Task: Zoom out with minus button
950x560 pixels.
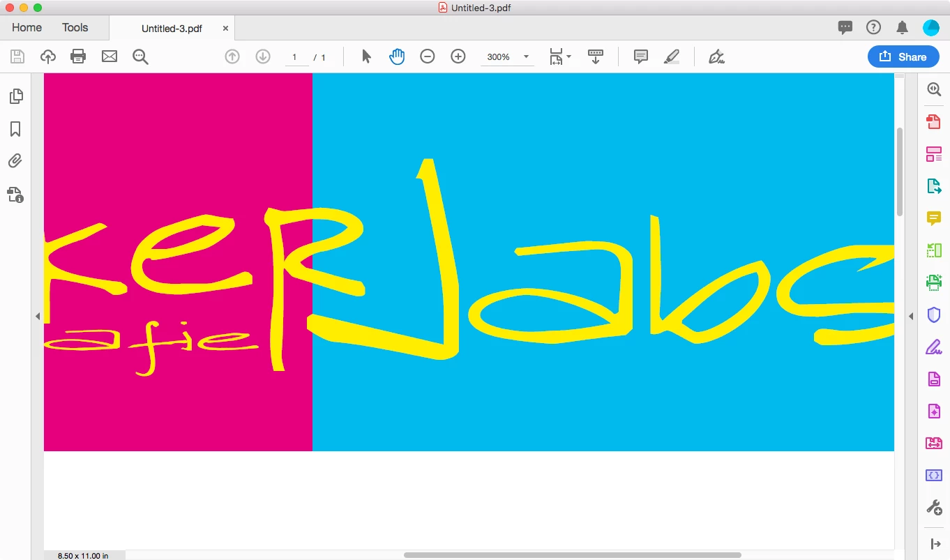Action: (428, 56)
